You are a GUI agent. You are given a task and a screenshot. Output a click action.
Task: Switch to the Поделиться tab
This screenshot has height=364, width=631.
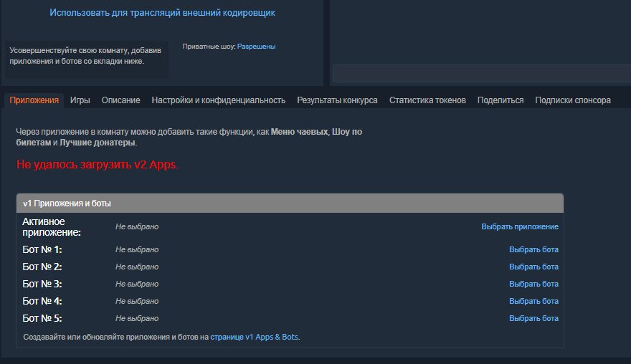coord(500,100)
